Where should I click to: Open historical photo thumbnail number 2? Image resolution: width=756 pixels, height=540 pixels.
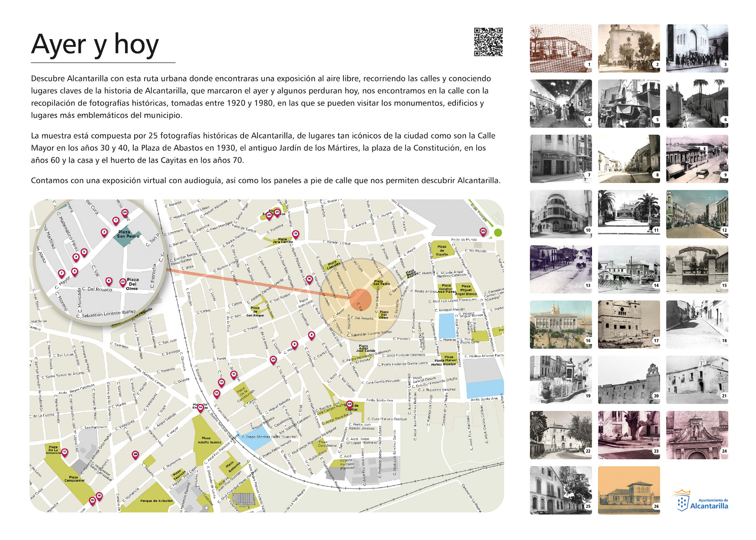629,48
